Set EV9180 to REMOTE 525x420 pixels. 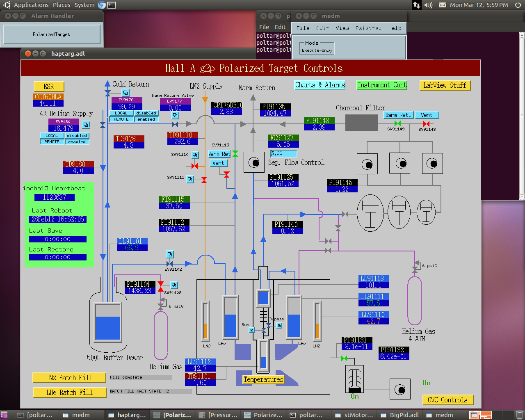(52, 142)
